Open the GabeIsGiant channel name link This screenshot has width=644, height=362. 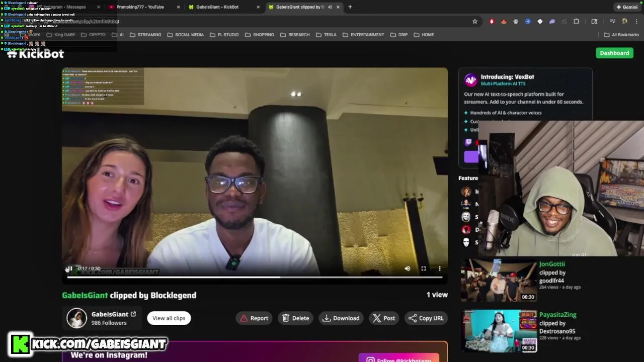[110, 314]
